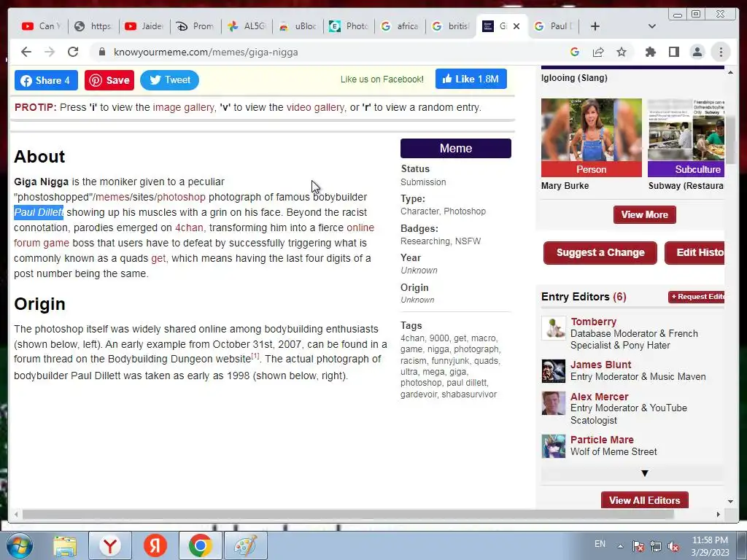This screenshot has width=747, height=560.
Task: Open the share page icon in the address bar
Action: (598, 52)
